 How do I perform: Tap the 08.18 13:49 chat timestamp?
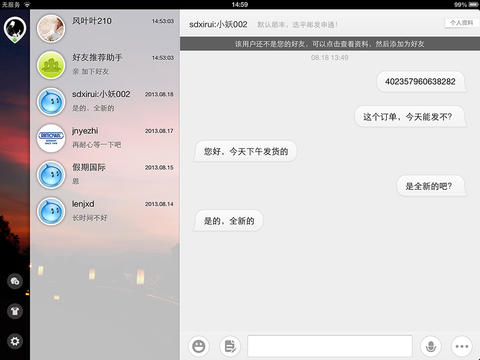[330, 58]
